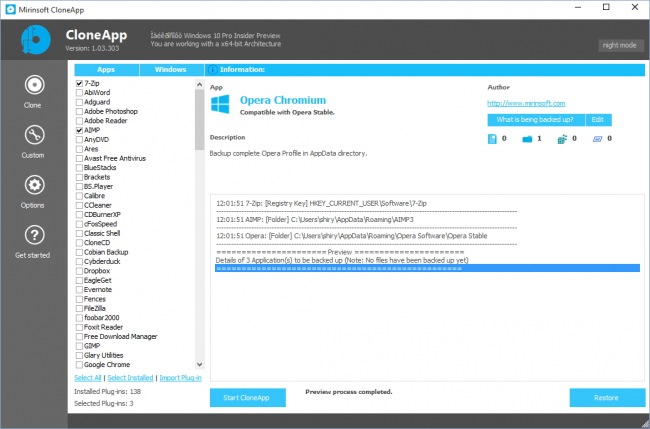Select Foxit Reader in the list
The width and height of the screenshot is (650, 429).
pyautogui.click(x=103, y=327)
